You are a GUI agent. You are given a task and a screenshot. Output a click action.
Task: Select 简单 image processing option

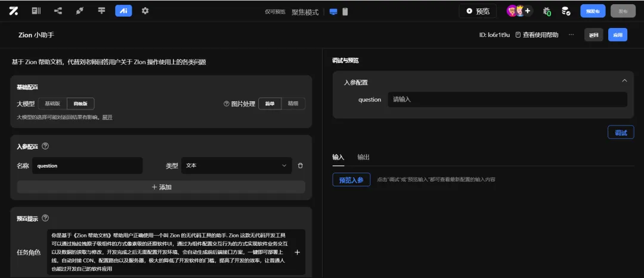tap(270, 104)
